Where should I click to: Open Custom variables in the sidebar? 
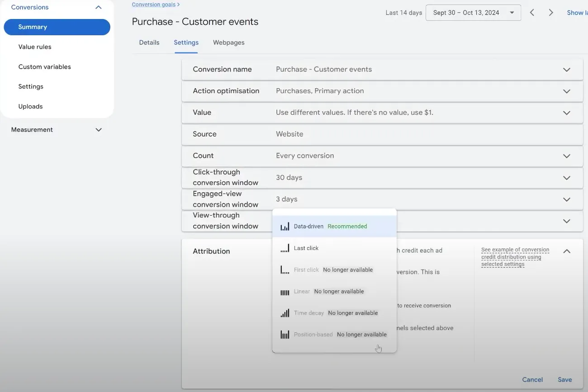[45, 67]
